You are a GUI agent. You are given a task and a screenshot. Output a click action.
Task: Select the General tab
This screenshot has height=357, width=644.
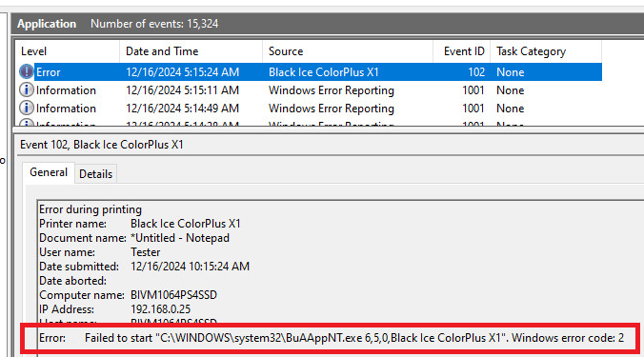point(49,172)
